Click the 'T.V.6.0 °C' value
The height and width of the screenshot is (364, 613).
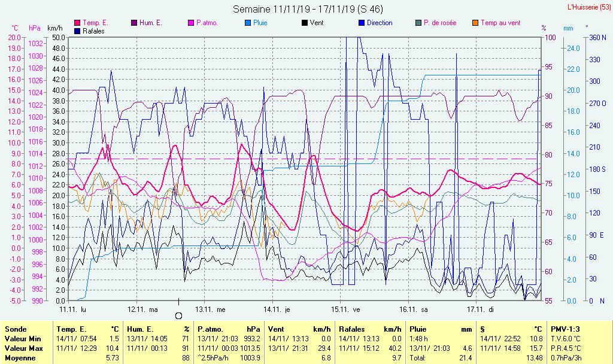566,339
